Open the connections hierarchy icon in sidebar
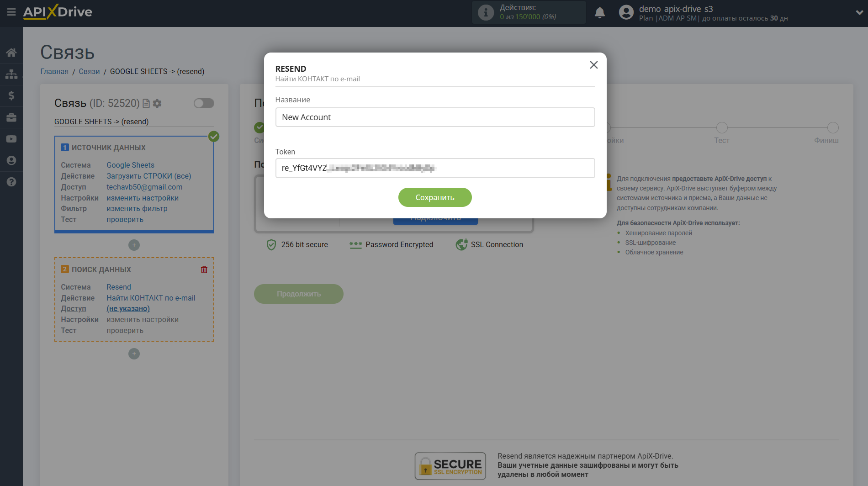 tap(11, 74)
